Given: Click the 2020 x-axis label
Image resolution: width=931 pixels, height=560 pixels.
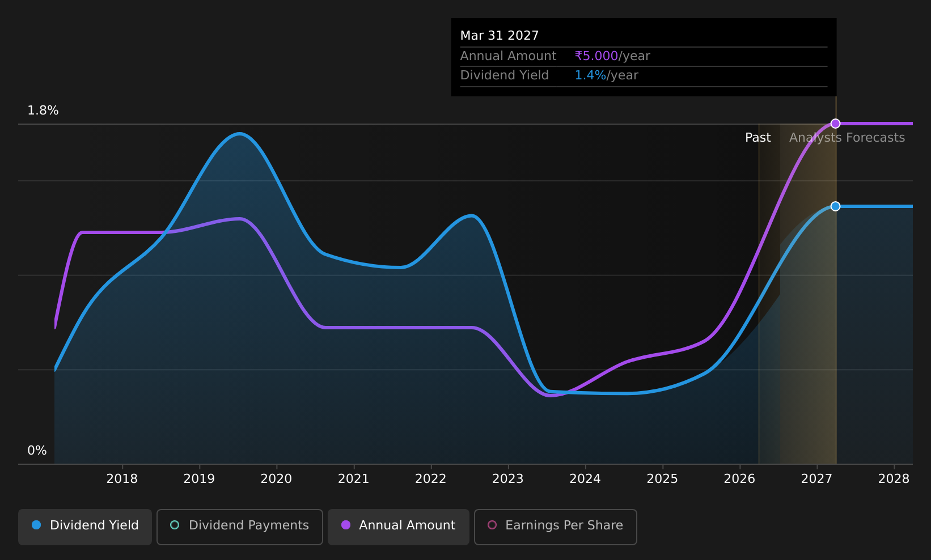Looking at the screenshot, I should pyautogui.click(x=276, y=479).
